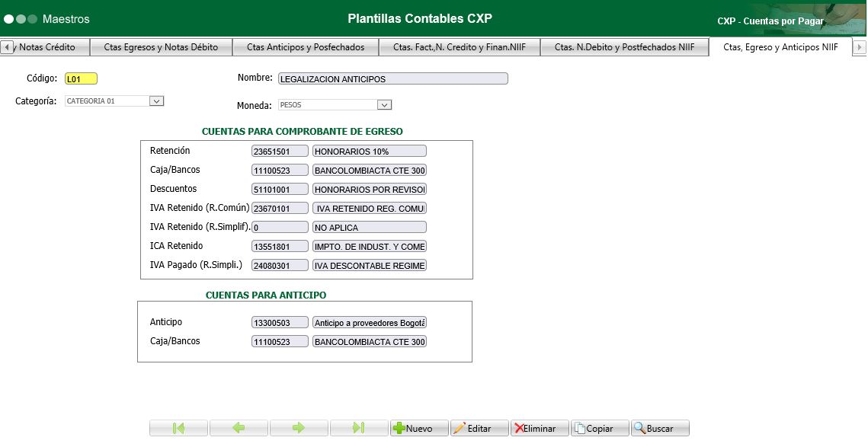The image size is (868, 447).
Task: Click Anticipo a proveedores Bogotá field
Action: [370, 323]
